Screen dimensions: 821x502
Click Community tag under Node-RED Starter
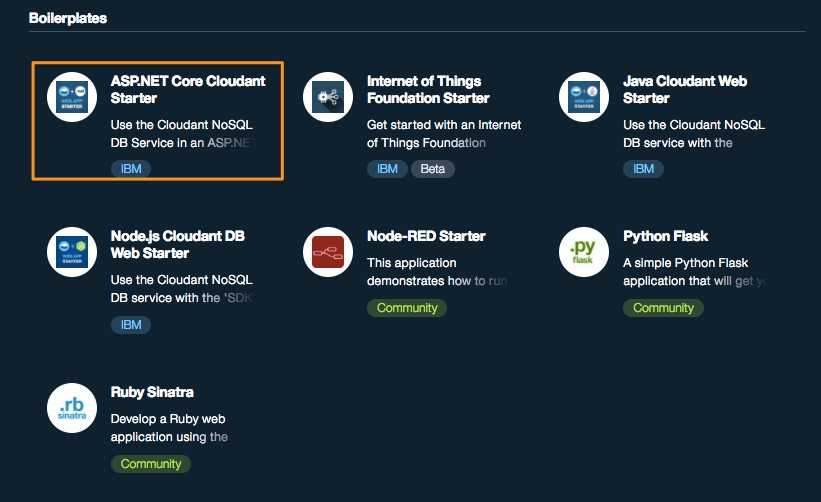pos(407,308)
